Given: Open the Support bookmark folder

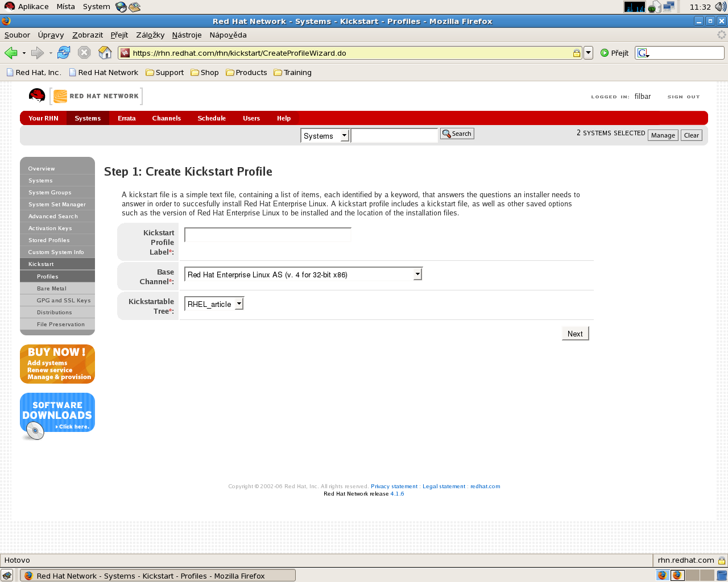Looking at the screenshot, I should pyautogui.click(x=165, y=72).
